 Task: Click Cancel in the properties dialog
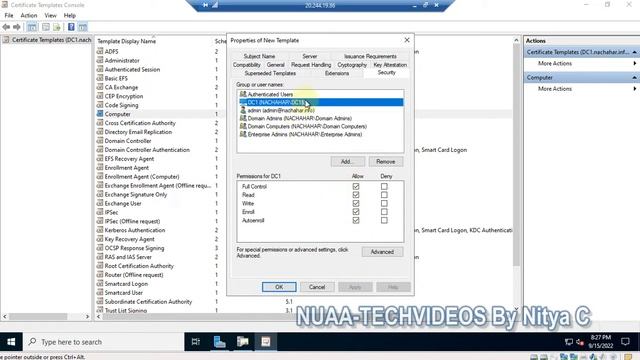coord(317,287)
